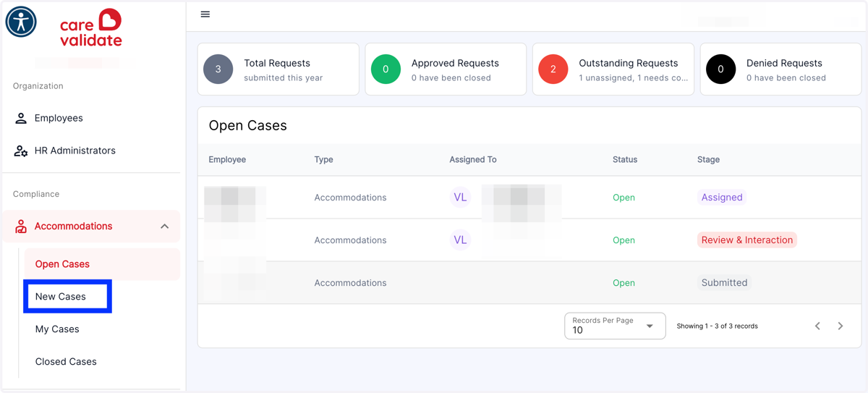This screenshot has height=393, width=868.
Task: Click the HR Administrators gear-person icon
Action: click(x=21, y=151)
